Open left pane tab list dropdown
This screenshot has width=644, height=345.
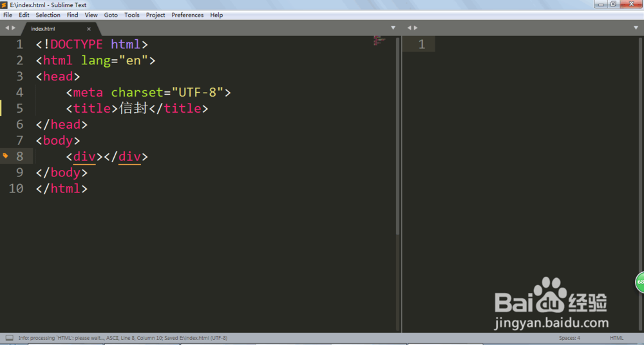(x=393, y=28)
